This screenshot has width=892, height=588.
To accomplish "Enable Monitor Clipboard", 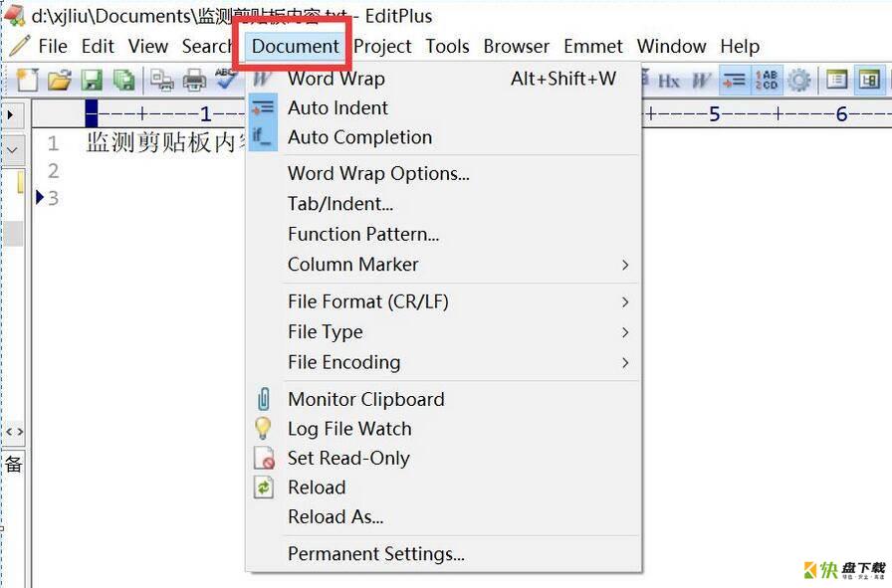I will coord(444,399).
